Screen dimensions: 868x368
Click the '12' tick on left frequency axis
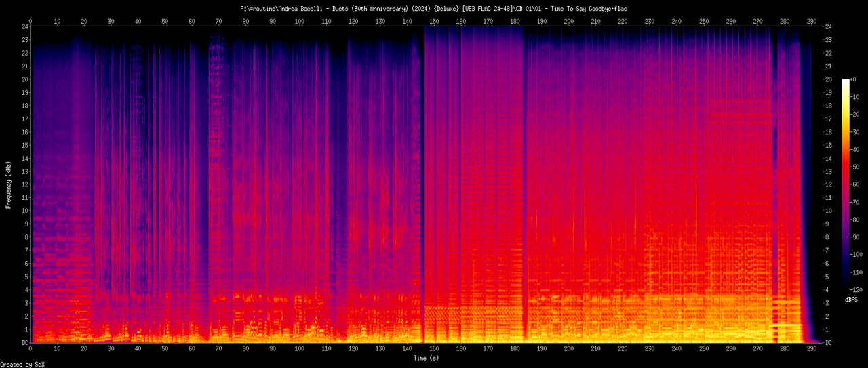pos(24,184)
